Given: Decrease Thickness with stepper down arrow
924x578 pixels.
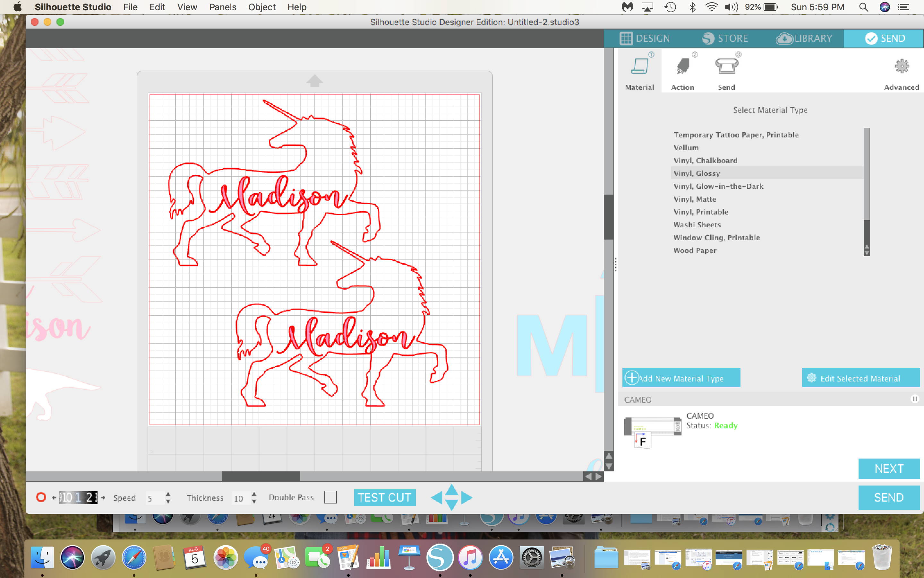Looking at the screenshot, I should point(254,501).
